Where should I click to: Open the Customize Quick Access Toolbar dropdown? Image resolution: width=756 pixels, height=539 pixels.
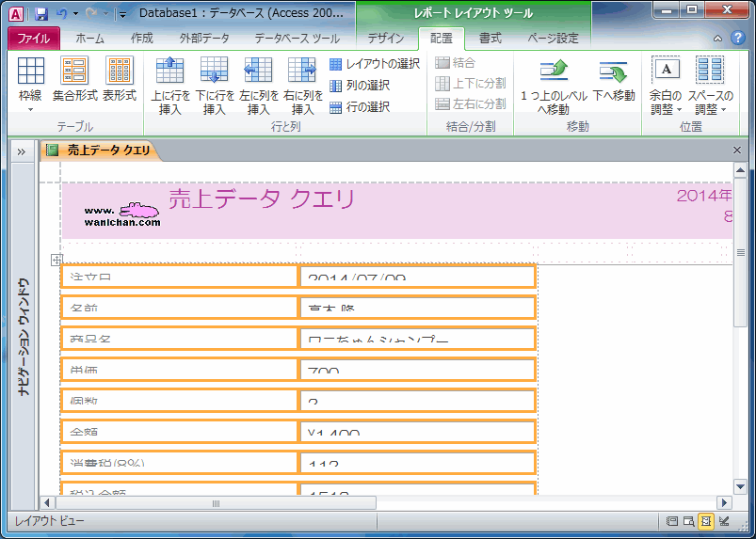pos(122,14)
